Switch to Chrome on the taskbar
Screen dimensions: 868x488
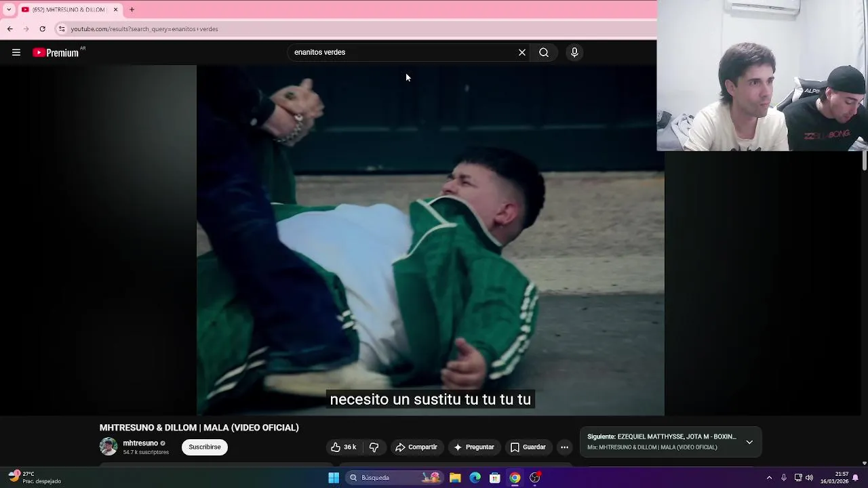(515, 478)
